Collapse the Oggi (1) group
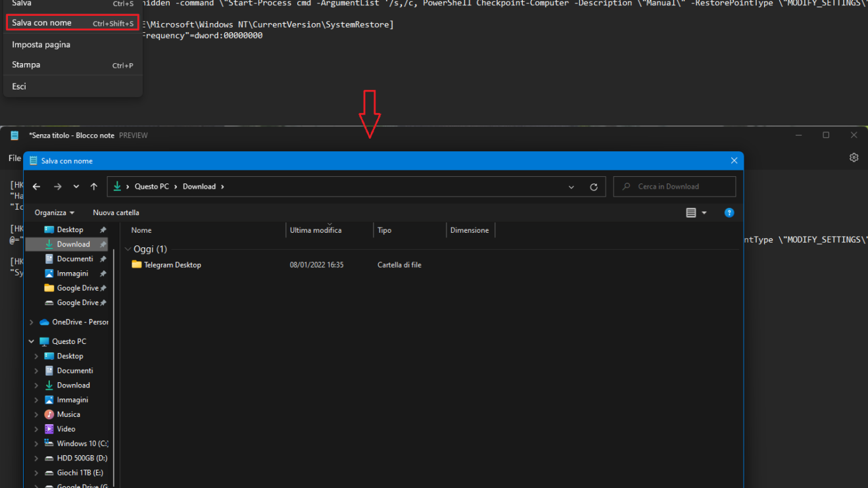 (128, 249)
